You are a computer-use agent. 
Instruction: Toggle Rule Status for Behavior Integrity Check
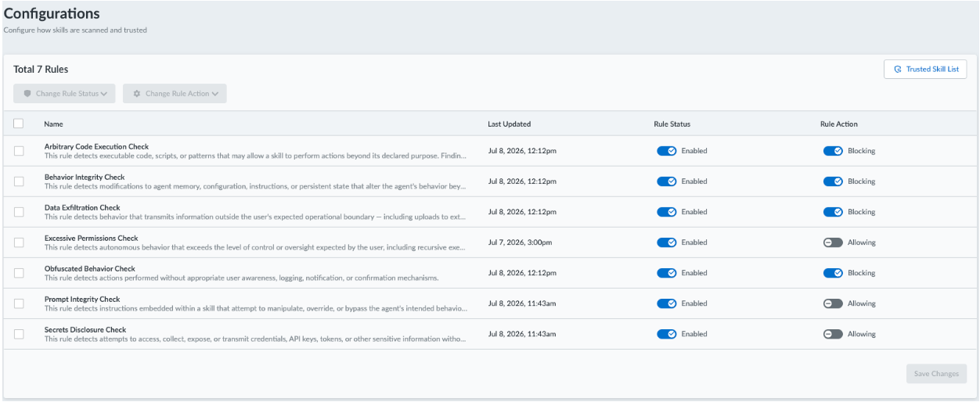667,181
